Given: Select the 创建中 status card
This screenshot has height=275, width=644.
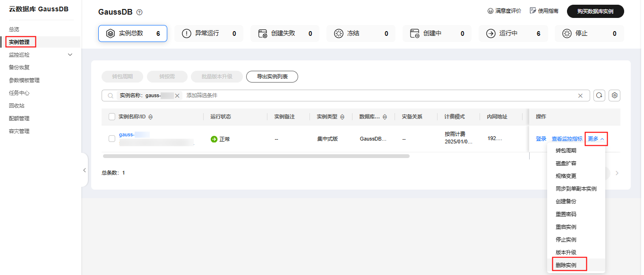Looking at the screenshot, I should click(x=437, y=33).
